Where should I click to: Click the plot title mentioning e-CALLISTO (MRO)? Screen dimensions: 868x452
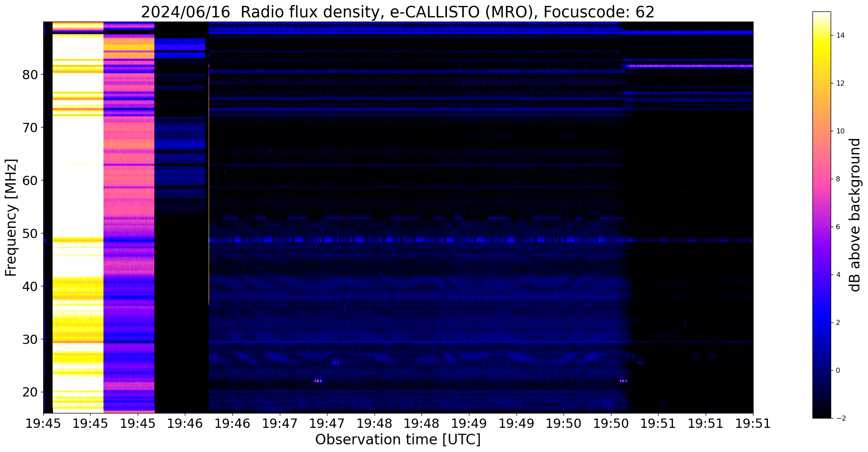[398, 12]
